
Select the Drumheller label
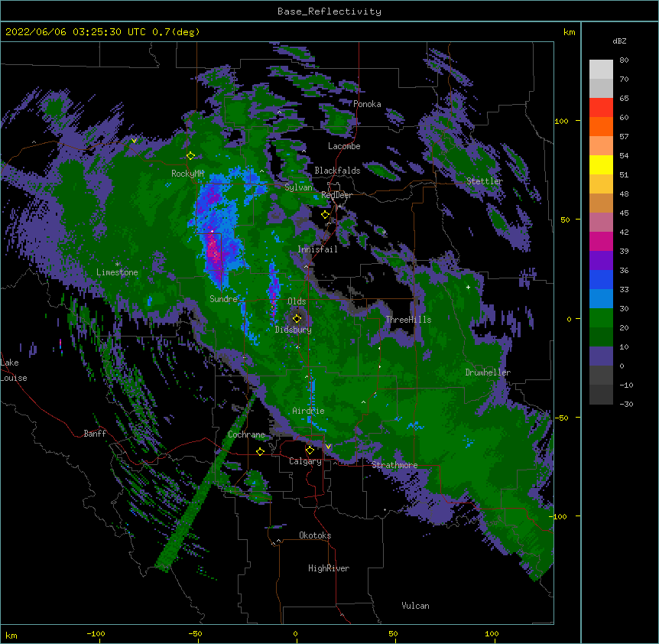coord(488,372)
